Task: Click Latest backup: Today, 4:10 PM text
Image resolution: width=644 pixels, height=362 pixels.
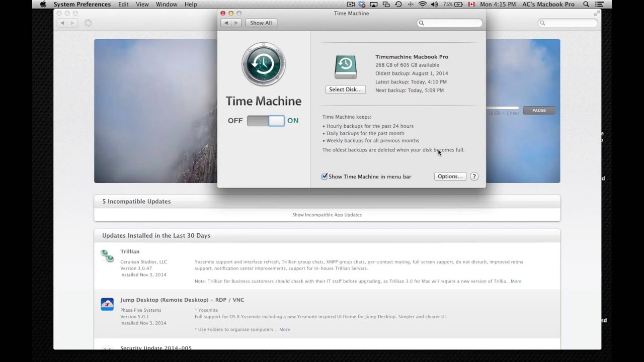Action: tap(411, 82)
